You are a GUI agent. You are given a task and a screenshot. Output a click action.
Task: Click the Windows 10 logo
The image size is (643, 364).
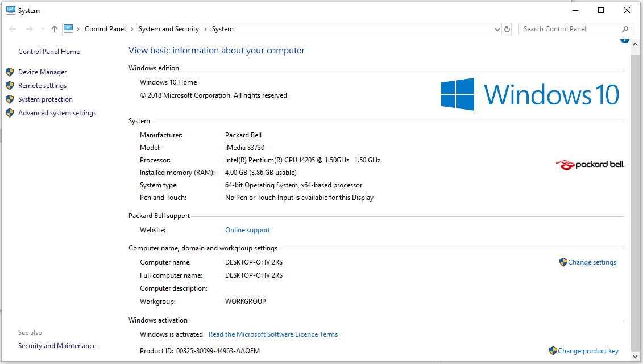click(530, 95)
